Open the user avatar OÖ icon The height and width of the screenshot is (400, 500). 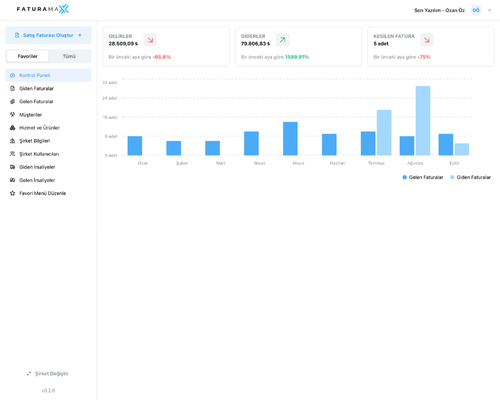[476, 10]
